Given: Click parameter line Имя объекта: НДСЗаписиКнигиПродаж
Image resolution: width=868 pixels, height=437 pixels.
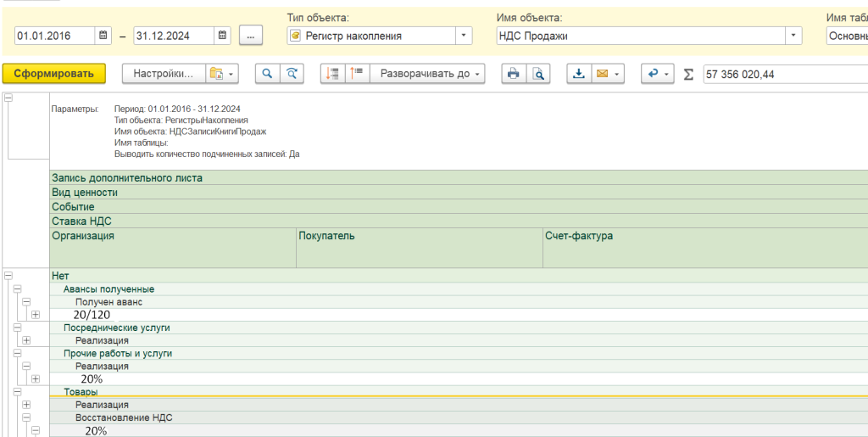Looking at the screenshot, I should tap(191, 132).
